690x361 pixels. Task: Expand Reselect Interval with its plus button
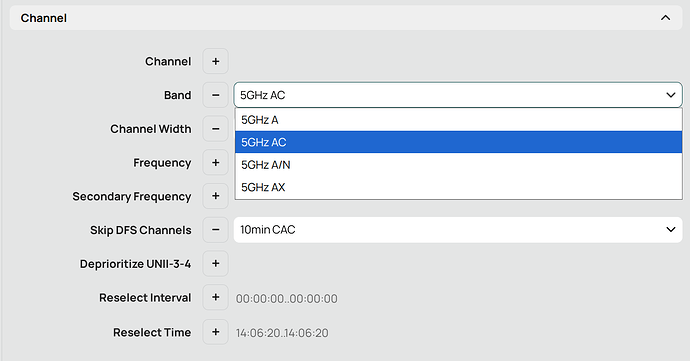(216, 297)
